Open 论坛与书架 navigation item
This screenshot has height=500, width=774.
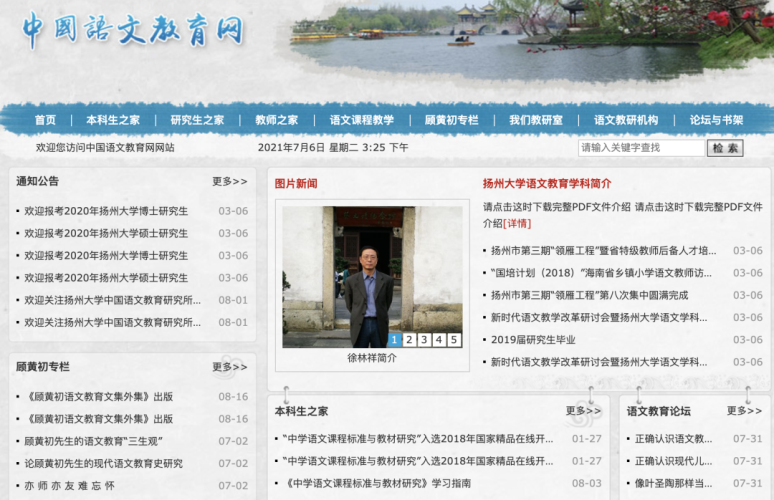[x=716, y=120]
